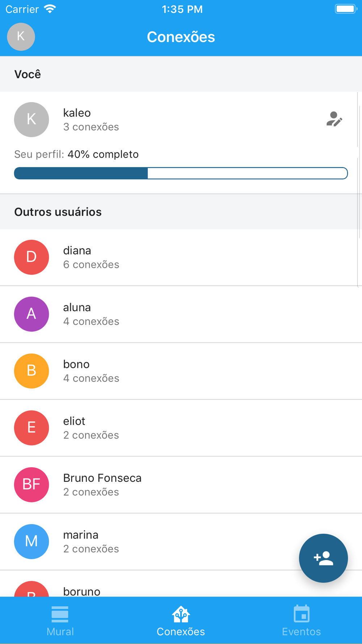Screen dimensions: 362x644
Task: Tap aluna's purple A avatar
Action: 31,314
